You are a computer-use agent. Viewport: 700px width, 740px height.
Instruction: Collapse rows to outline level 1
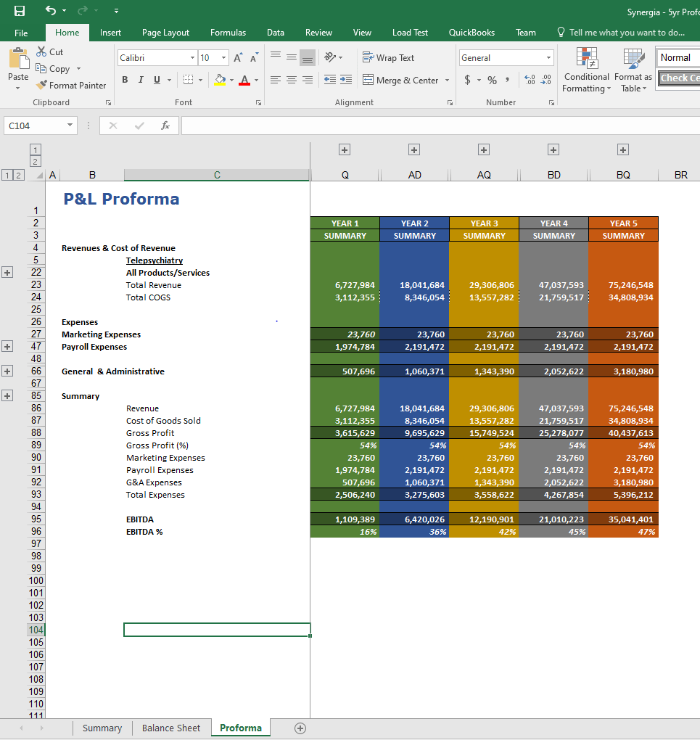pyautogui.click(x=7, y=176)
